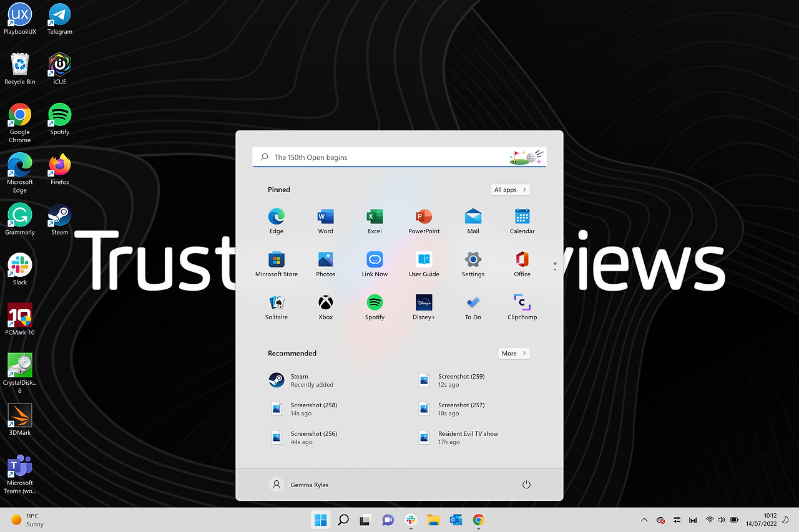Select the iCUE desktop shortcut
Viewport: 799px width, 532px height.
coord(60,68)
